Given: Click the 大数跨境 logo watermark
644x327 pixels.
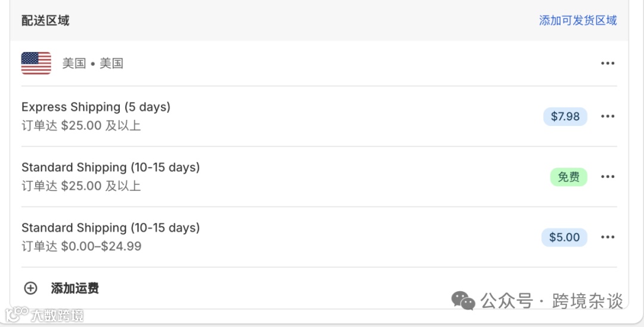Looking at the screenshot, I should (45, 314).
